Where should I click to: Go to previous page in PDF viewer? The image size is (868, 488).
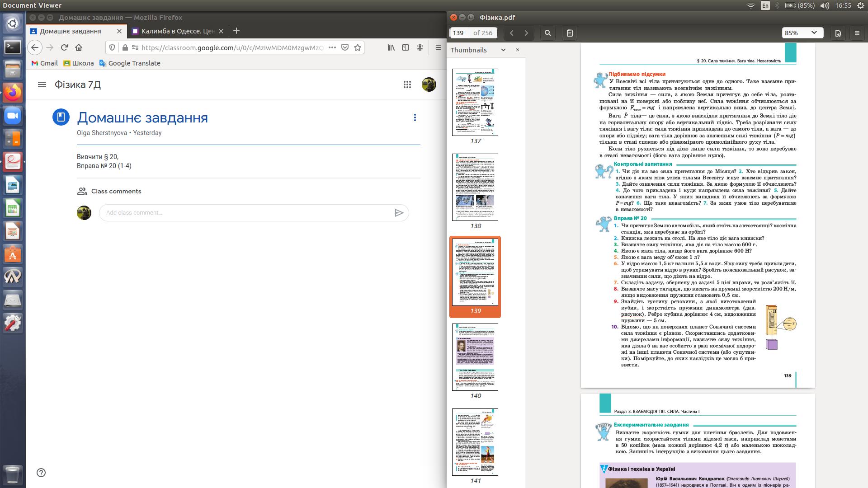(x=511, y=33)
